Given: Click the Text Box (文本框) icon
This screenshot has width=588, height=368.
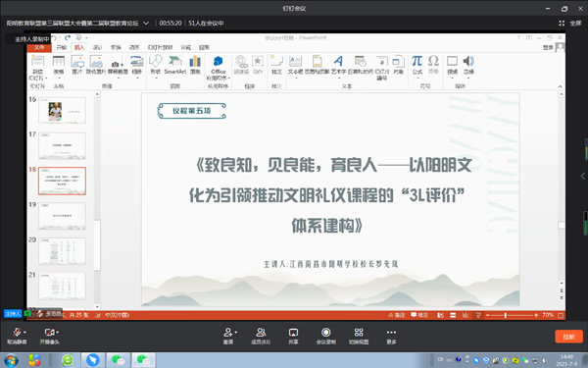Looking at the screenshot, I should click(x=296, y=61).
